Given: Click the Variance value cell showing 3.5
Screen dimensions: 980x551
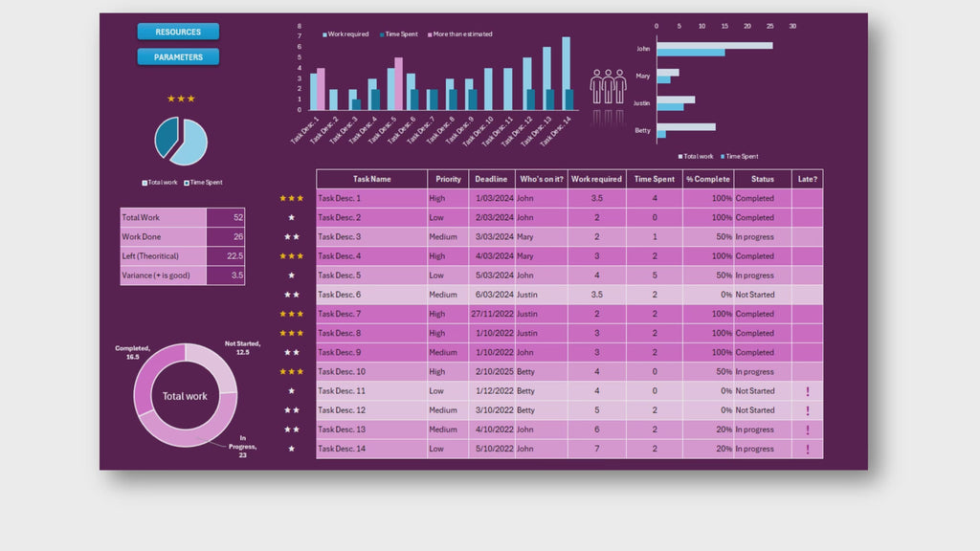Looking at the screenshot, I should pos(225,275).
